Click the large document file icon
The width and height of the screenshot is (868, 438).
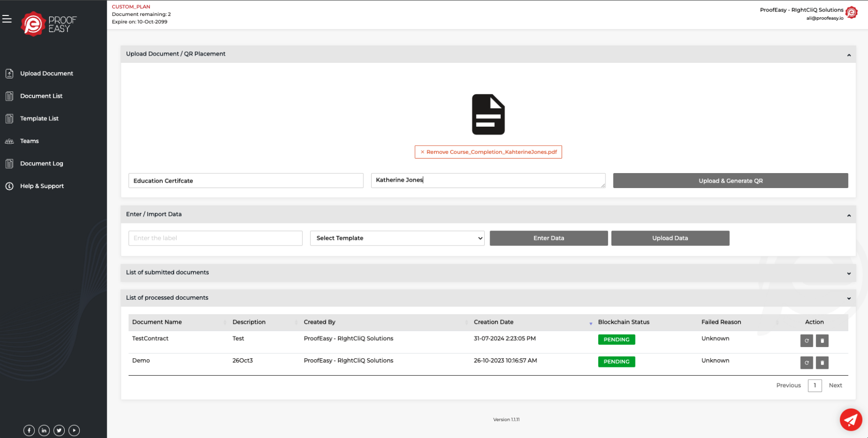click(x=488, y=115)
